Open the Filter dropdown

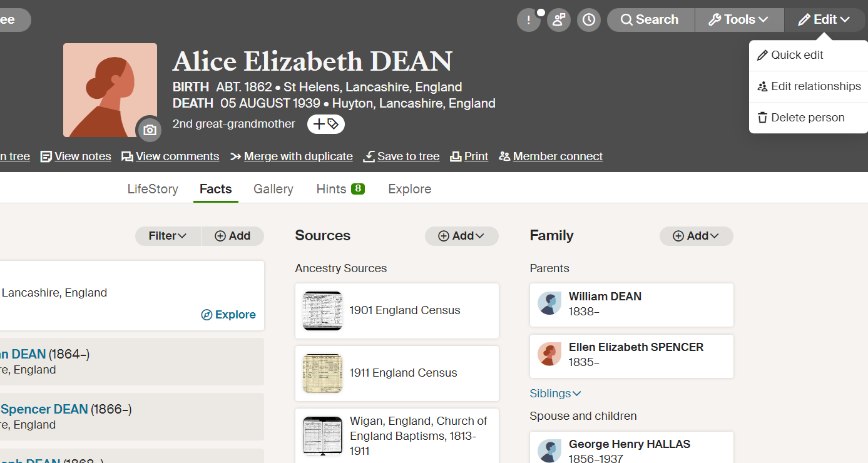[167, 236]
